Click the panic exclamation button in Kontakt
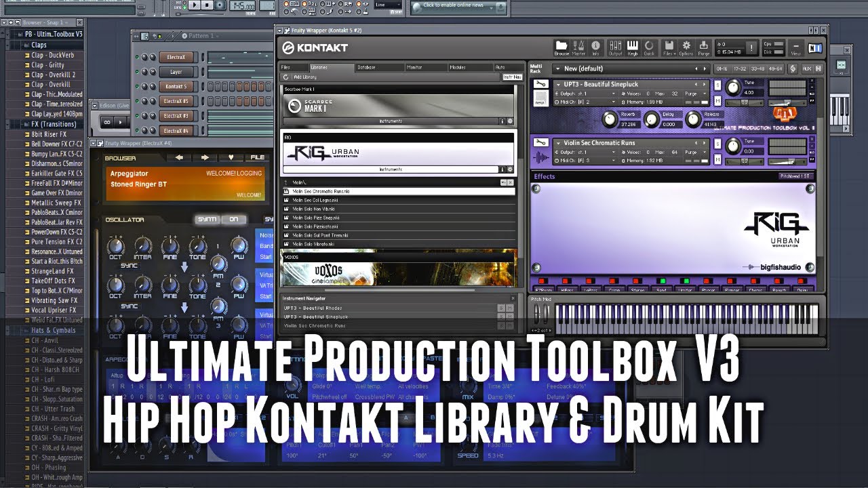The image size is (868, 488). tap(751, 47)
